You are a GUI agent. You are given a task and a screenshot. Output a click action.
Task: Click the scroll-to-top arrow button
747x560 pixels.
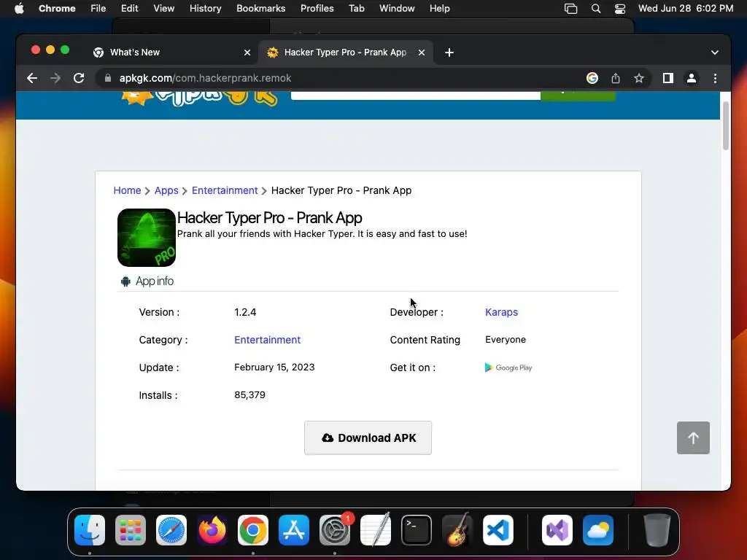pyautogui.click(x=693, y=437)
